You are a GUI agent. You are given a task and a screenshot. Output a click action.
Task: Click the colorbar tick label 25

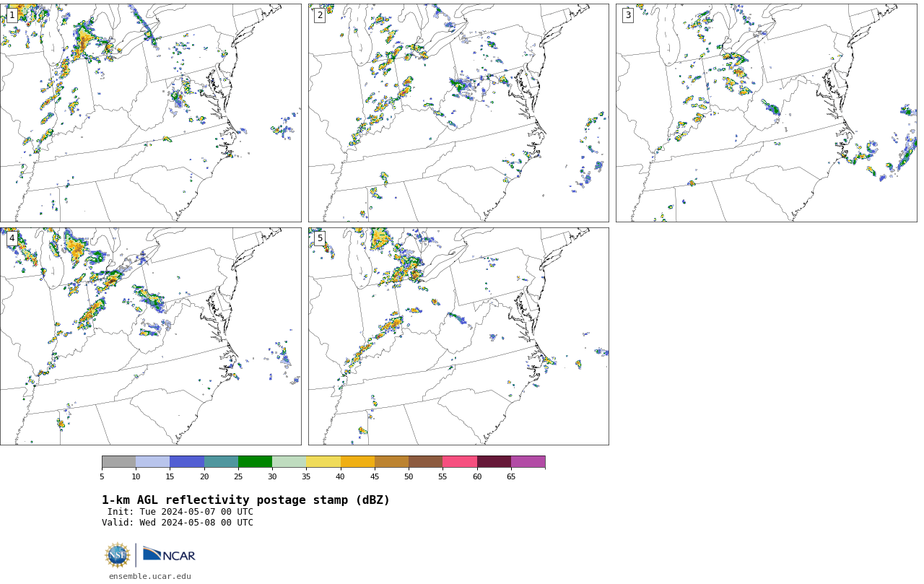pyautogui.click(x=238, y=476)
